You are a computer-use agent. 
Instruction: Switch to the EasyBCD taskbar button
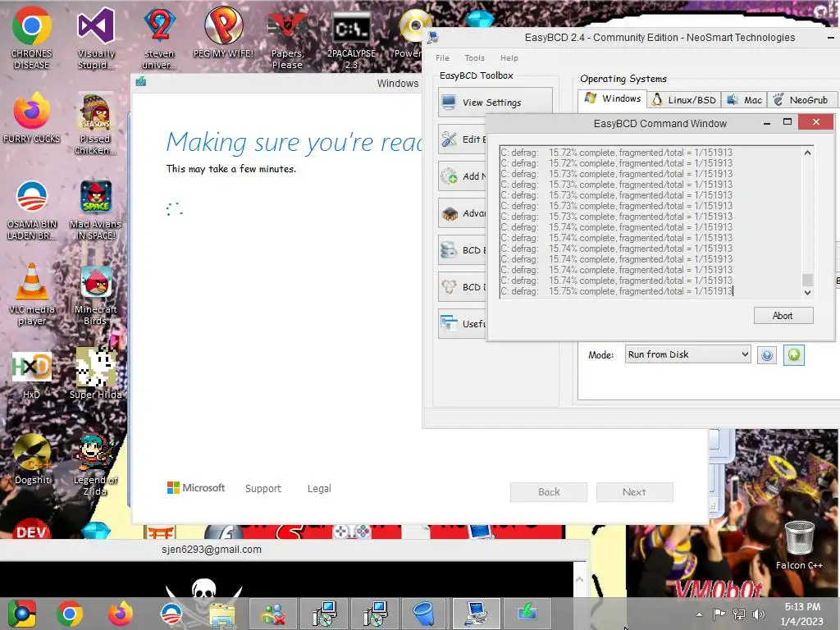tap(477, 614)
